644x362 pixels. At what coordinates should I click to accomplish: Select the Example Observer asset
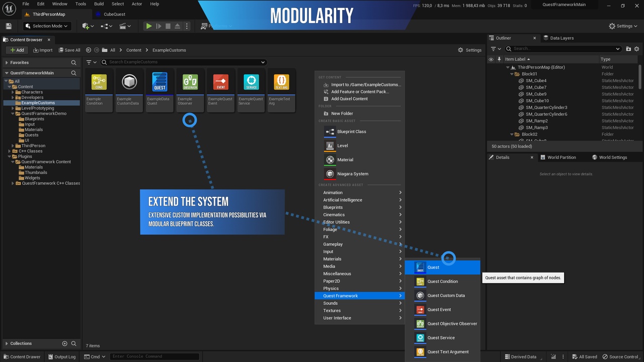pyautogui.click(x=190, y=90)
